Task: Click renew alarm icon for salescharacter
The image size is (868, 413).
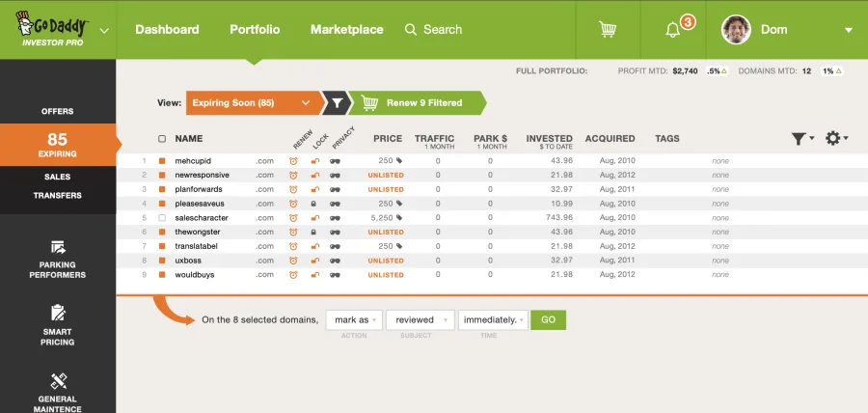Action: point(293,218)
